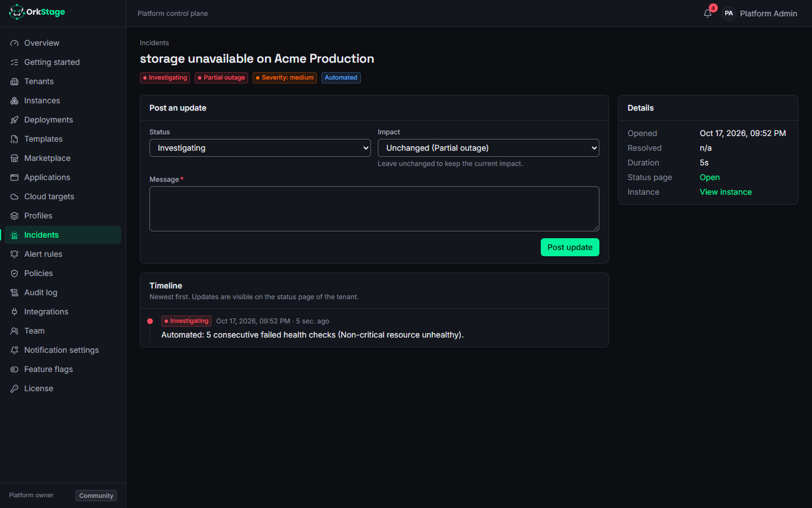Focus the Message text area
This screenshot has height=508, width=812.
pos(374,209)
